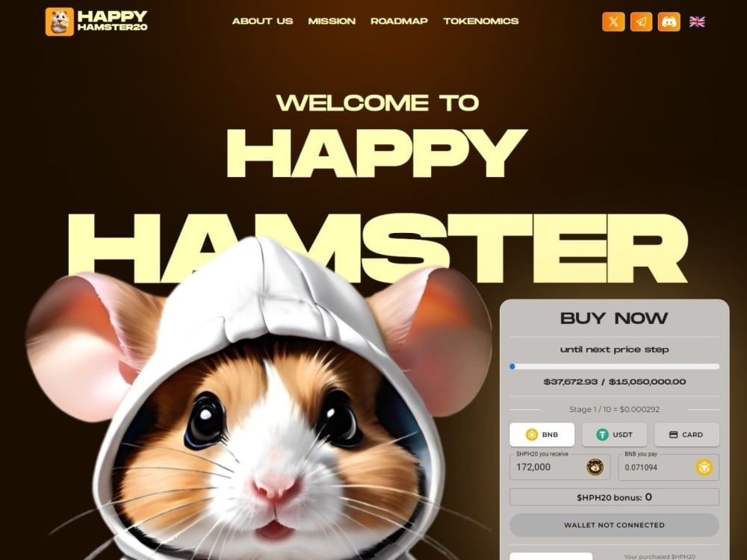This screenshot has width=747, height=560.
Task: Open the Discord social link
Action: point(669,22)
